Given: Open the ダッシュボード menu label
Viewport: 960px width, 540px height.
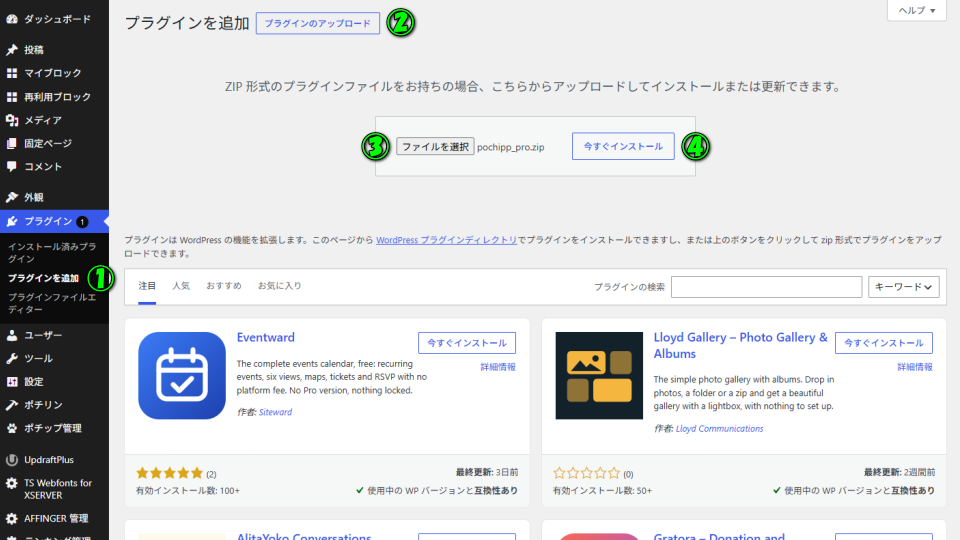Looking at the screenshot, I should pyautogui.click(x=58, y=19).
